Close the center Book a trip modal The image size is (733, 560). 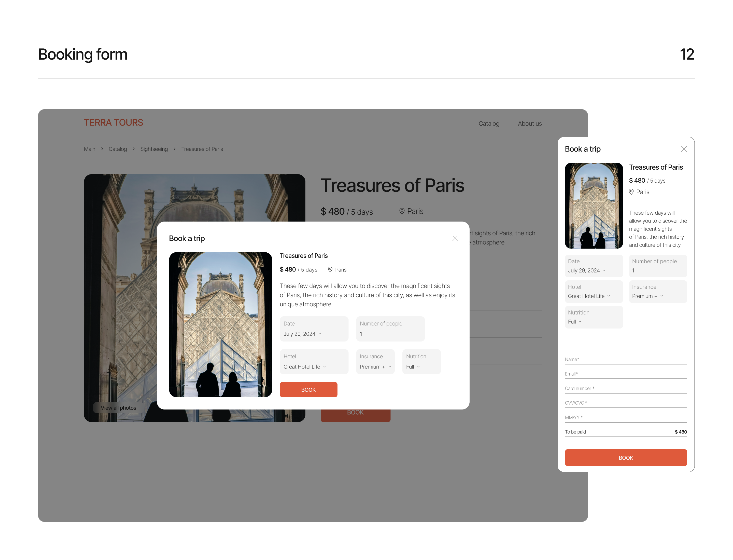pyautogui.click(x=455, y=238)
